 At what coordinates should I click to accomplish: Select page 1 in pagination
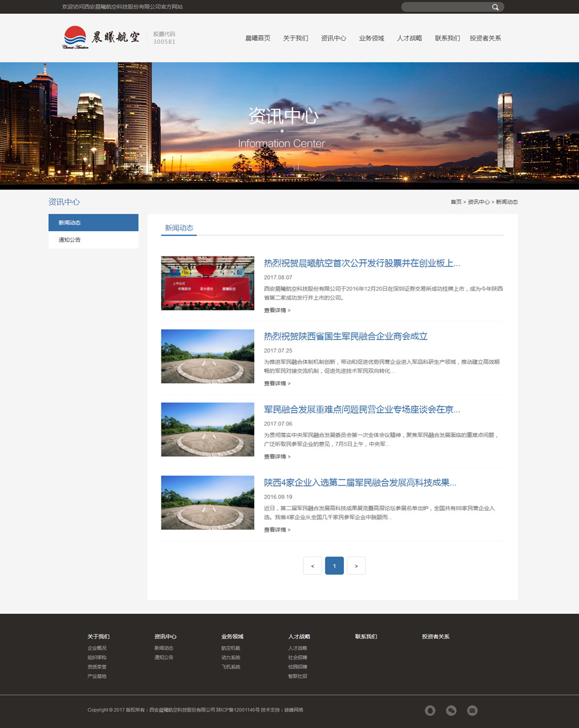[335, 566]
